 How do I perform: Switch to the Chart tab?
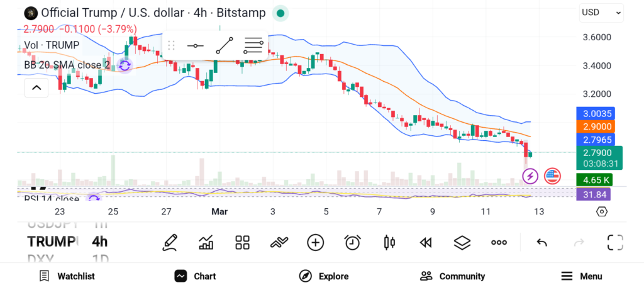coord(195,276)
